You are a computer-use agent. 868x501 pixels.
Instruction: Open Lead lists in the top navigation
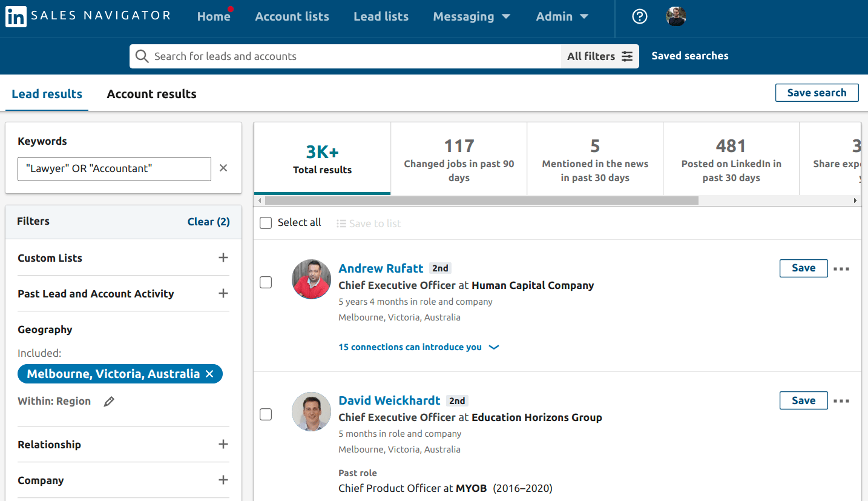pos(381,17)
